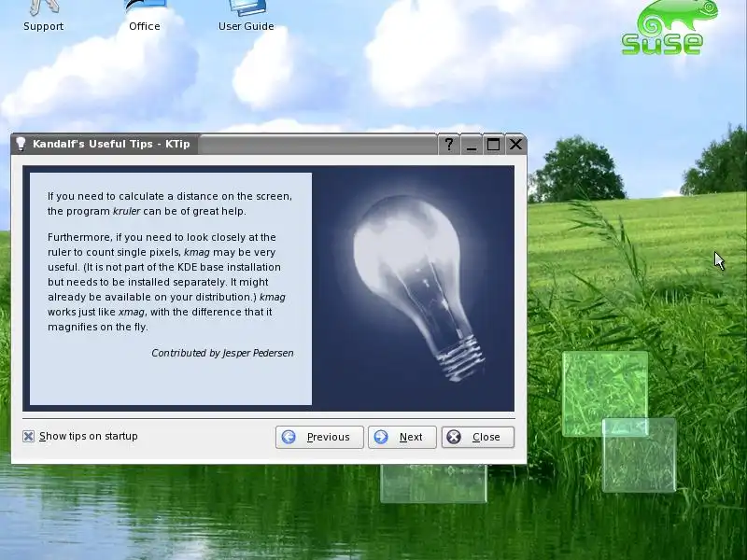Click the SuSE chameleon logo on desktop
The width and height of the screenshot is (747, 560).
pyautogui.click(x=669, y=28)
